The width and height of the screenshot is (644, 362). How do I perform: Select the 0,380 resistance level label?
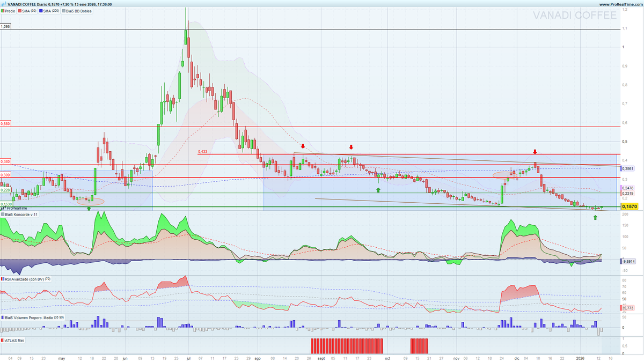click(x=5, y=161)
